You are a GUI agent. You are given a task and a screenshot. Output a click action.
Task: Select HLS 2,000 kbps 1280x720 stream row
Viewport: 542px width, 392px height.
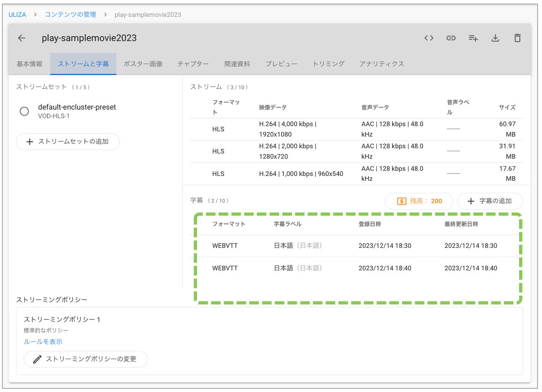pos(356,151)
